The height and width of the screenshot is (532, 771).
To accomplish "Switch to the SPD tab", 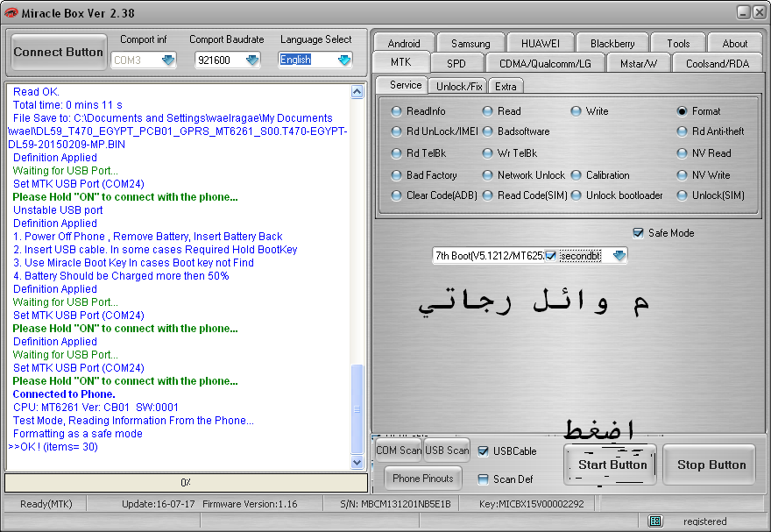I will pyautogui.click(x=456, y=63).
